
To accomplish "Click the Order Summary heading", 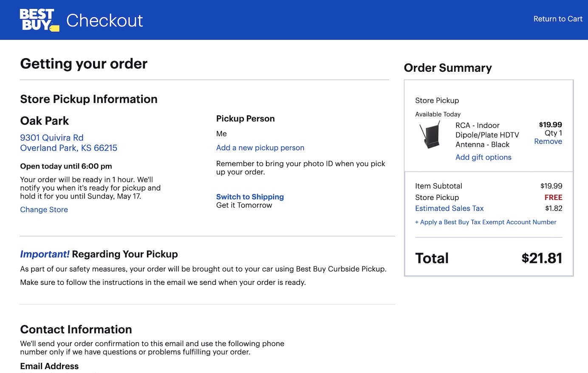I will coord(447,68).
